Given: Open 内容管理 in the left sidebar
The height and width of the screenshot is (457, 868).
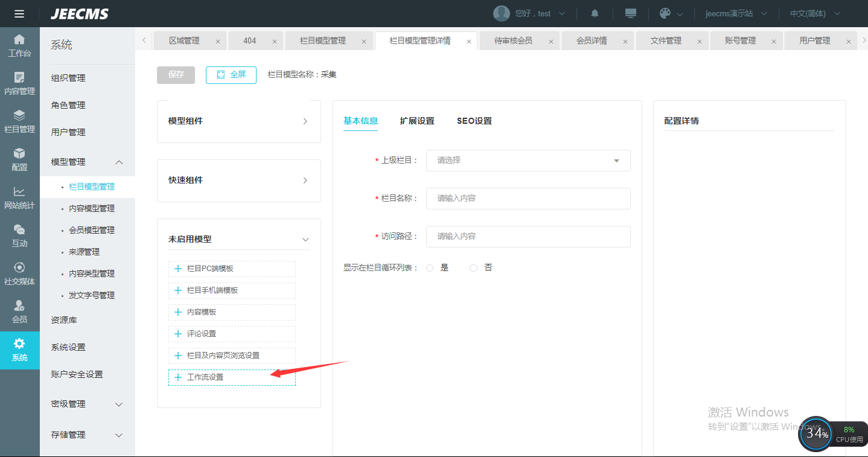Looking at the screenshot, I should click(19, 84).
